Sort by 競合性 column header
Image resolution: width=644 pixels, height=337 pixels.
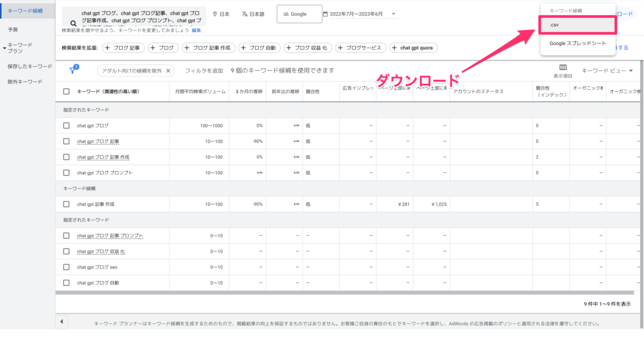pyautogui.click(x=312, y=92)
